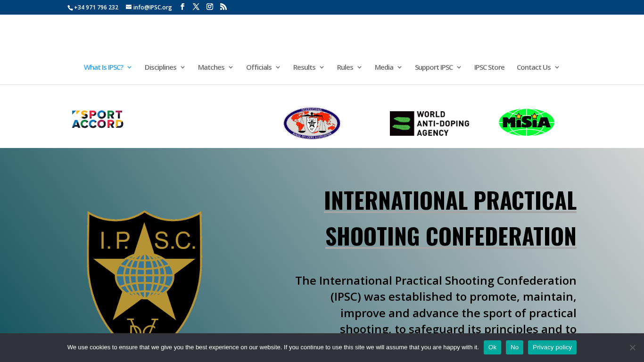Screen dimensions: 644x362
Task: Open the RSS feed icon
Action: click(x=223, y=7)
